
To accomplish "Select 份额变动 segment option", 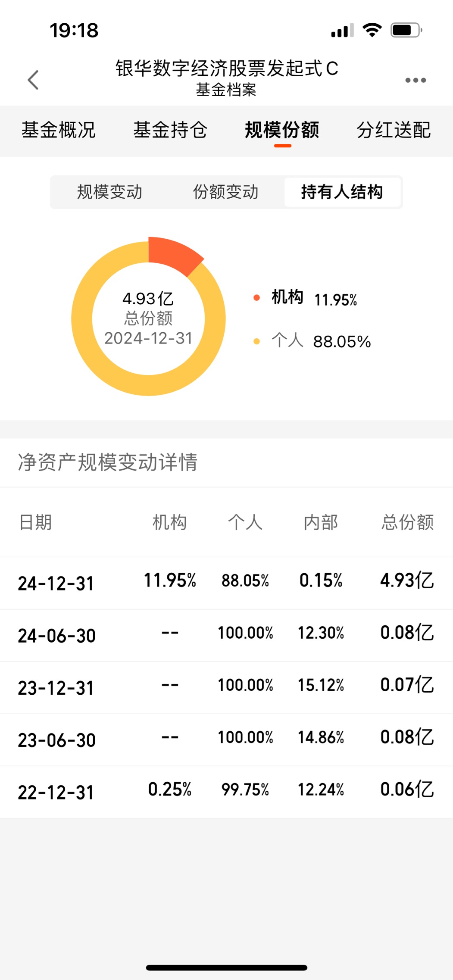I will pos(225,192).
